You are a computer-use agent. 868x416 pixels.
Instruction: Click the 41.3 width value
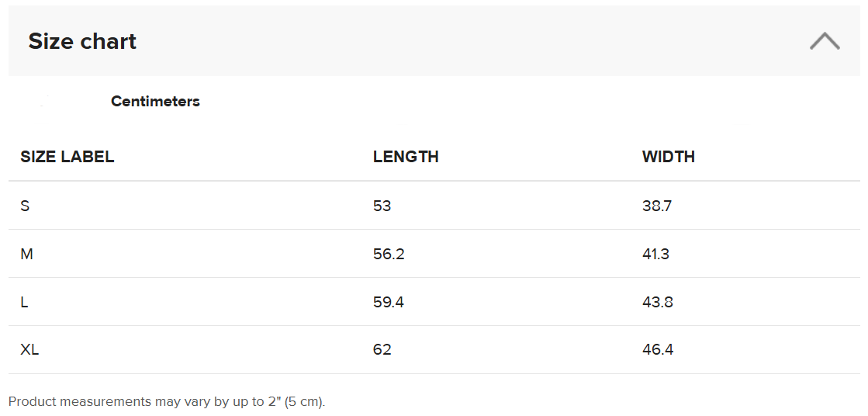pyautogui.click(x=655, y=254)
